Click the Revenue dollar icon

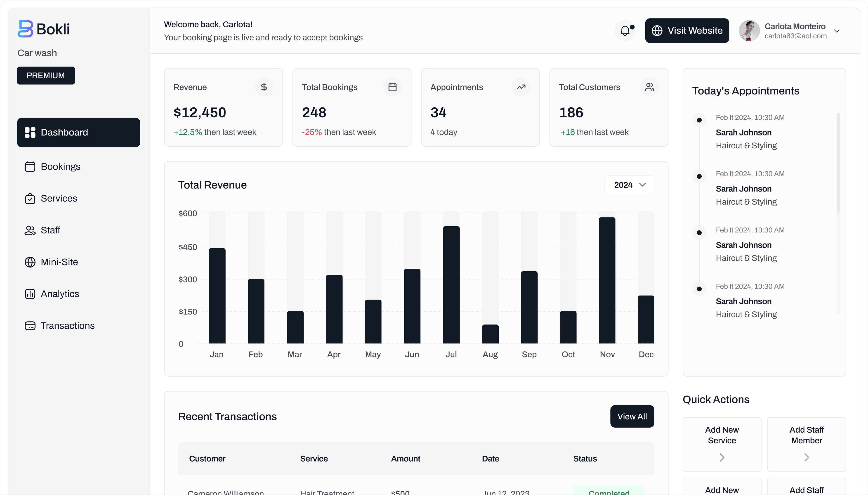(x=264, y=87)
